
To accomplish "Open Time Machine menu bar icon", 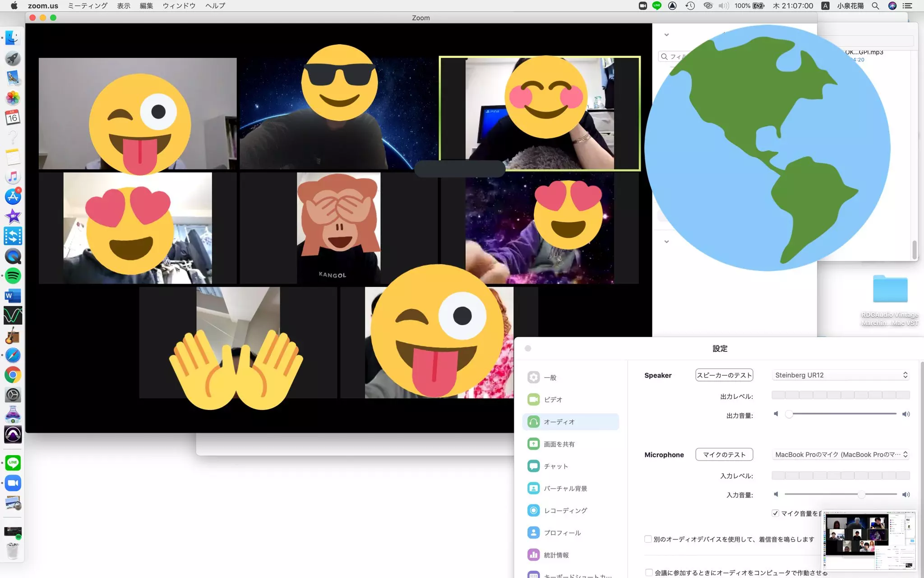I will pyautogui.click(x=690, y=6).
